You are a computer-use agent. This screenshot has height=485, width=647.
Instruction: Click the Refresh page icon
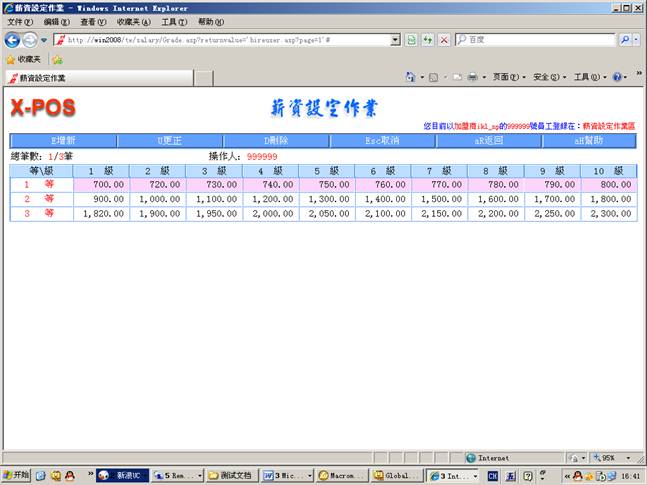pos(427,39)
